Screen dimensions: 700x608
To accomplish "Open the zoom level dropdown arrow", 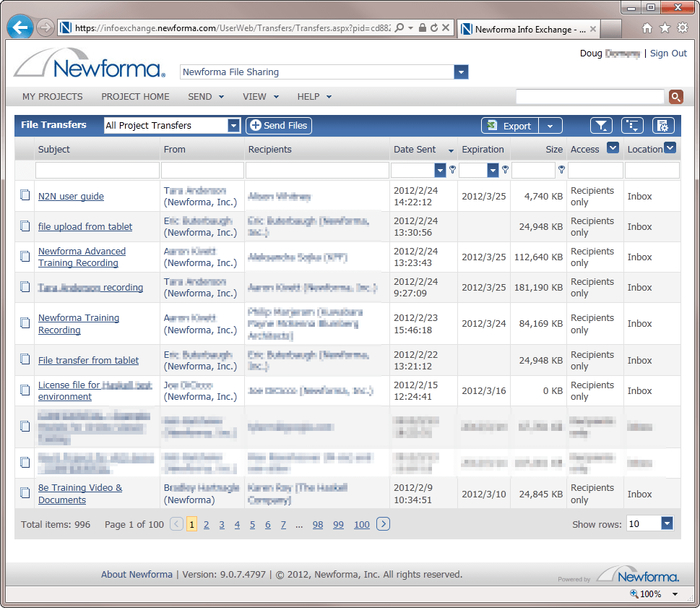I will [675, 594].
